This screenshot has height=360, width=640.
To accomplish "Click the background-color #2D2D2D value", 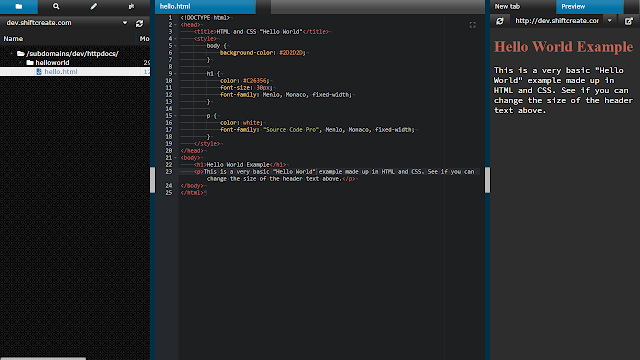I will point(292,53).
